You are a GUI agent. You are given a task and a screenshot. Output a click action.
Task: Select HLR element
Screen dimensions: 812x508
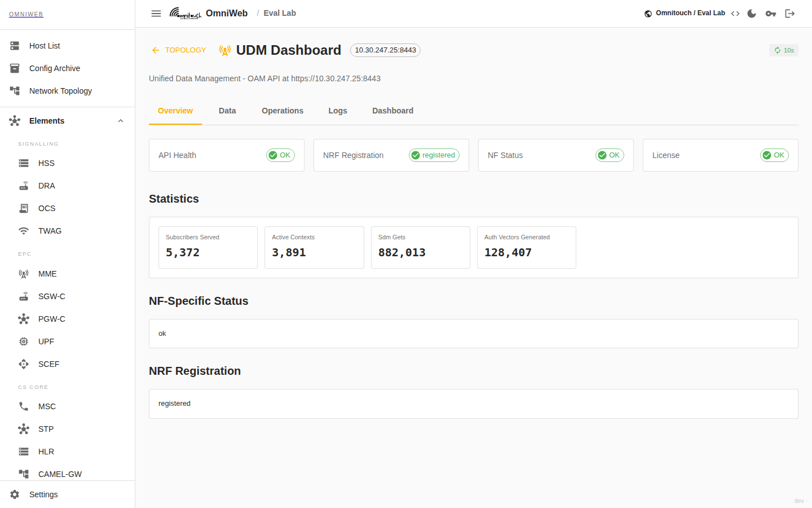[x=68, y=452]
